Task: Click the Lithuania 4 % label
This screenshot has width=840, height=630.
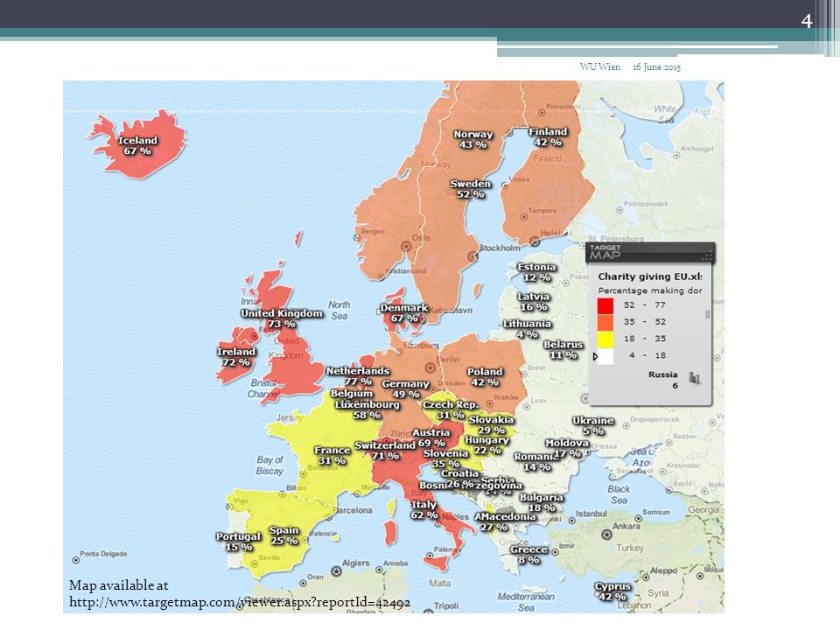Action: (x=527, y=329)
